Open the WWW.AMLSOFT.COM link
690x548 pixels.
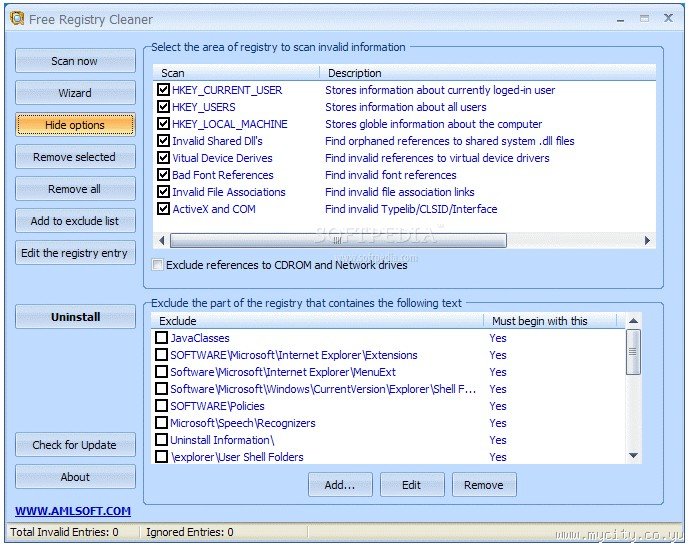[x=73, y=511]
